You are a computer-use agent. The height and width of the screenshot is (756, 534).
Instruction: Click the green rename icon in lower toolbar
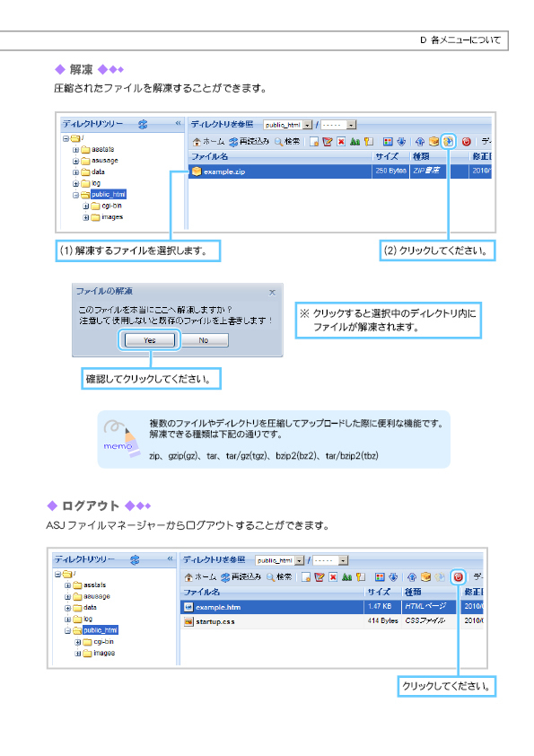(346, 576)
